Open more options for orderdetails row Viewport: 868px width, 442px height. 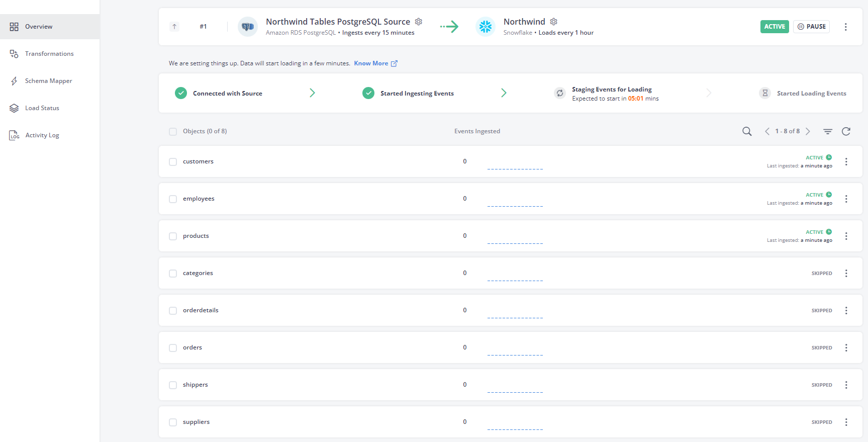tap(846, 310)
